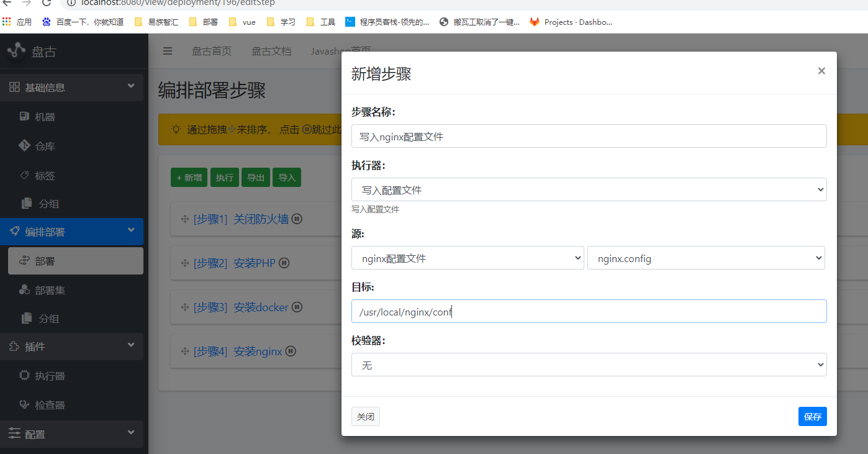The height and width of the screenshot is (454, 868).
Task: Click the 执行器 chip icon
Action: pyautogui.click(x=24, y=375)
